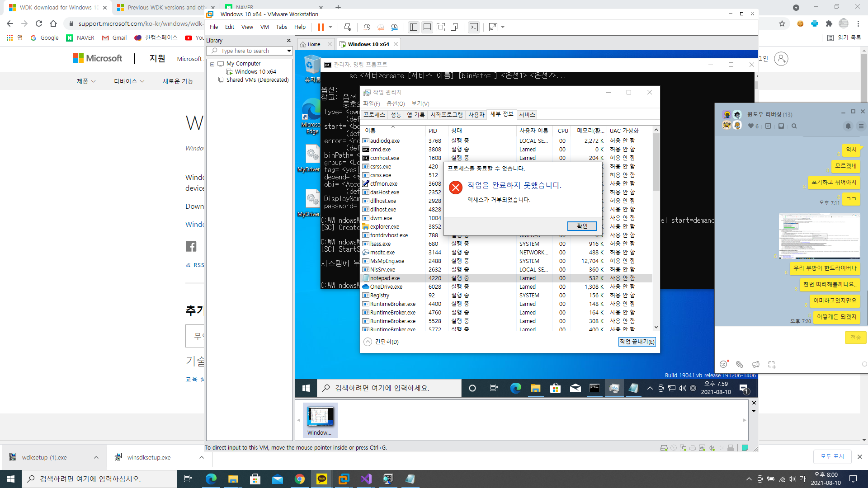Select Windows 10 x64 in the library tree
868x488 pixels.
tap(255, 72)
